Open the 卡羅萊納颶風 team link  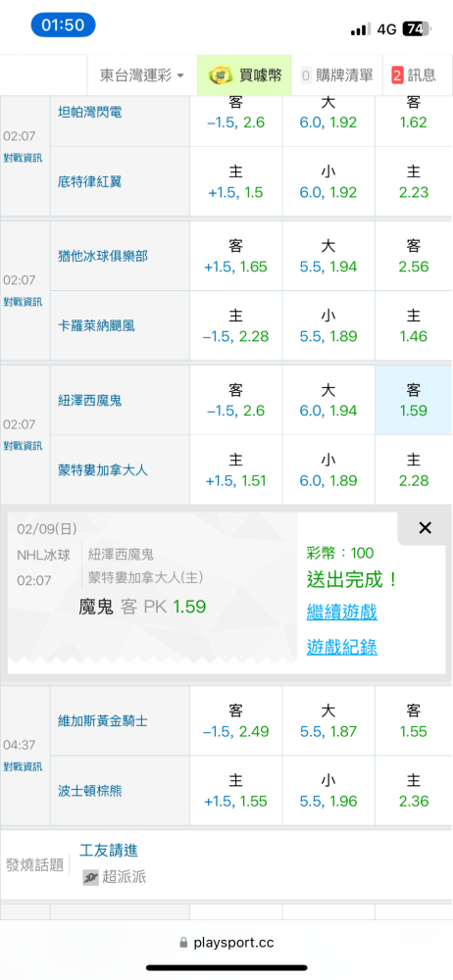tap(96, 325)
